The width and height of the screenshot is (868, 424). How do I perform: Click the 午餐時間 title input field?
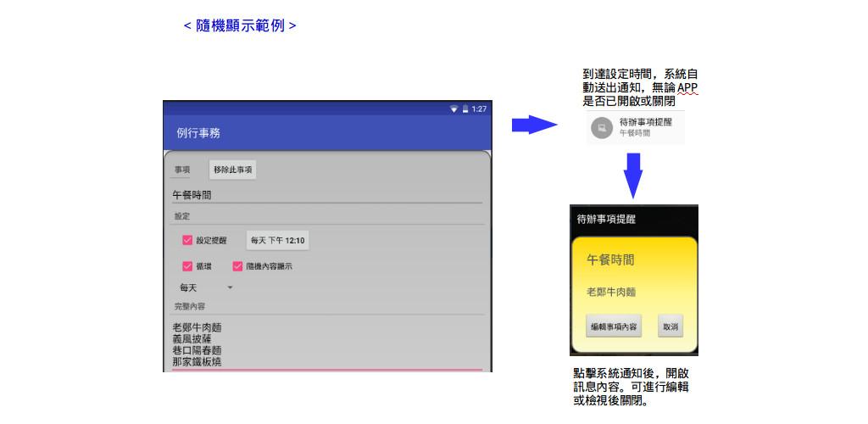tap(326, 194)
